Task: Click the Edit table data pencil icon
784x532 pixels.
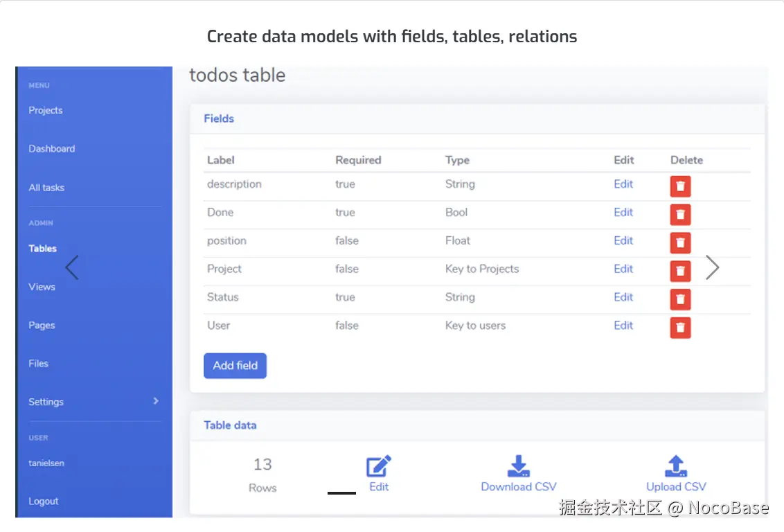Action: click(378, 467)
